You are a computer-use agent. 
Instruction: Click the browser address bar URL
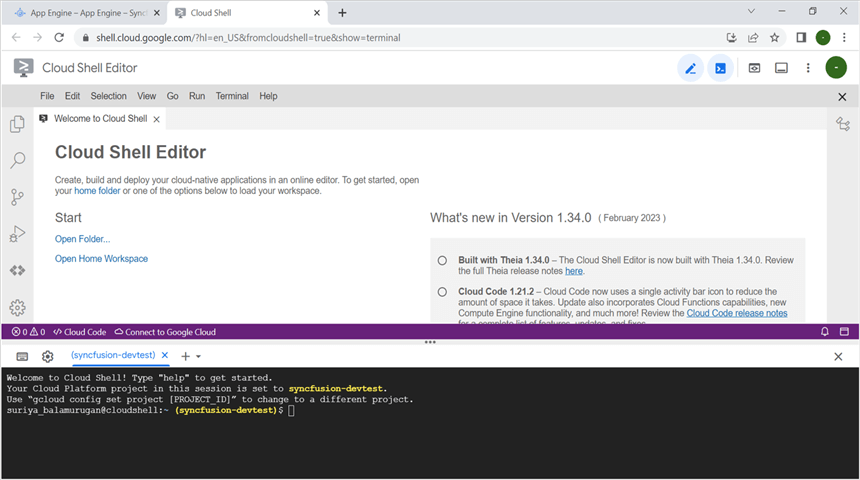click(248, 38)
